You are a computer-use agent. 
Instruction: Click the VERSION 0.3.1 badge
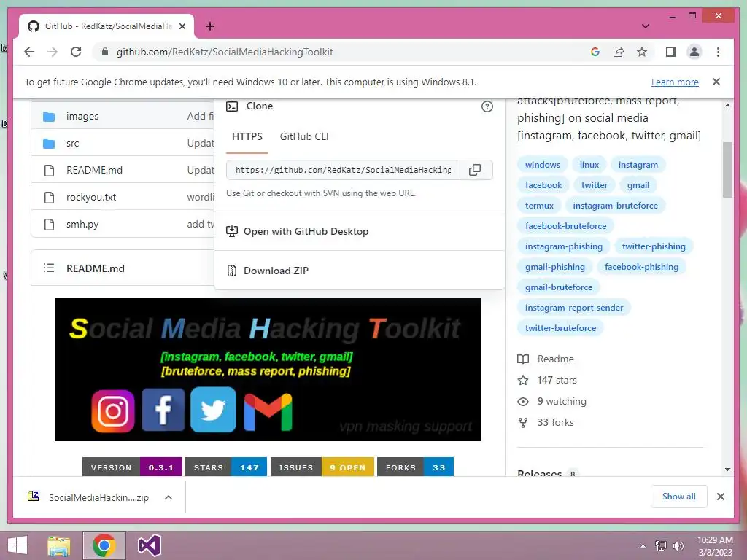(x=132, y=467)
